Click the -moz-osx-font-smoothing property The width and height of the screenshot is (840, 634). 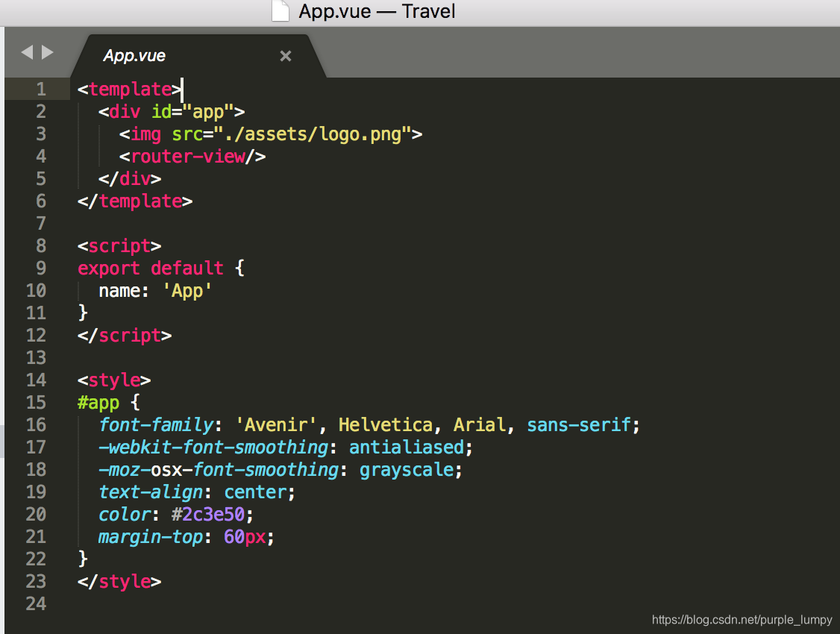[x=219, y=470]
